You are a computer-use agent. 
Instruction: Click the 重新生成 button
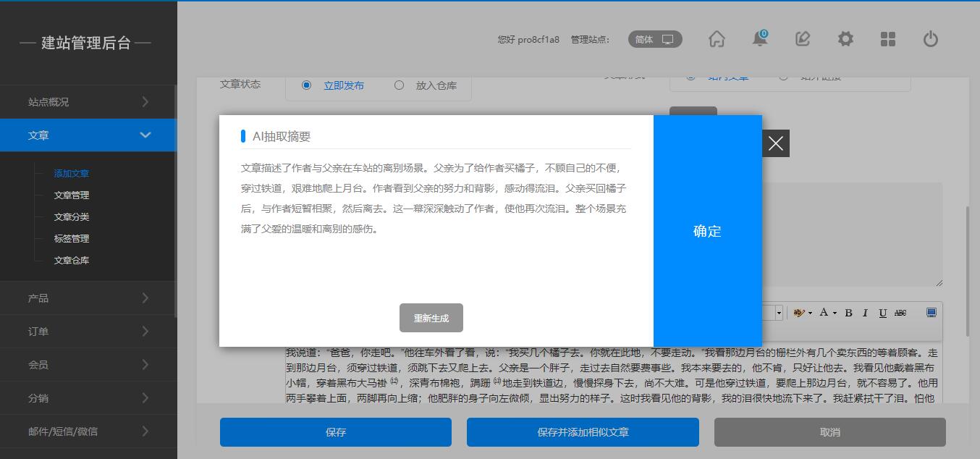tap(431, 319)
